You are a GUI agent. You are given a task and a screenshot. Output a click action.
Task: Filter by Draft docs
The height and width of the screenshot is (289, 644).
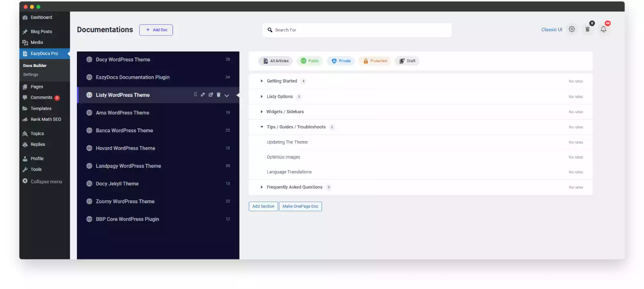point(407,61)
